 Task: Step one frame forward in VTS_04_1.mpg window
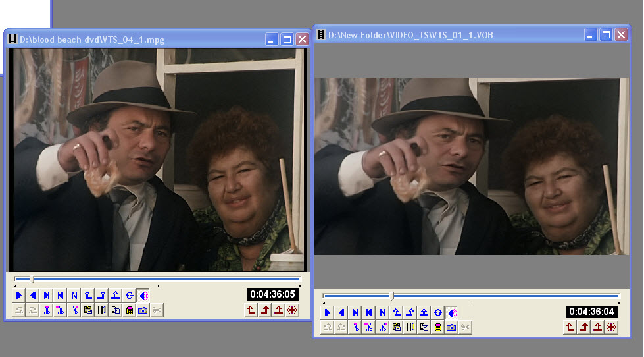(47, 295)
